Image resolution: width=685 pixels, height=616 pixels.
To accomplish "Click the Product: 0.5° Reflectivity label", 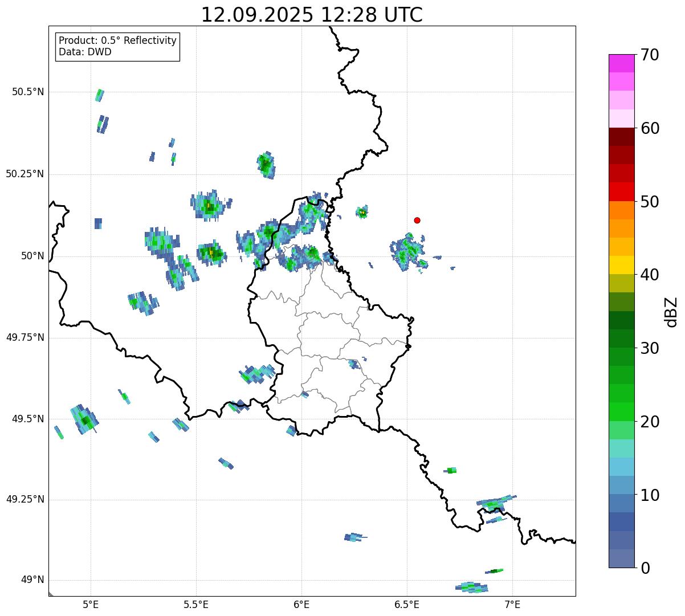I will point(117,40).
